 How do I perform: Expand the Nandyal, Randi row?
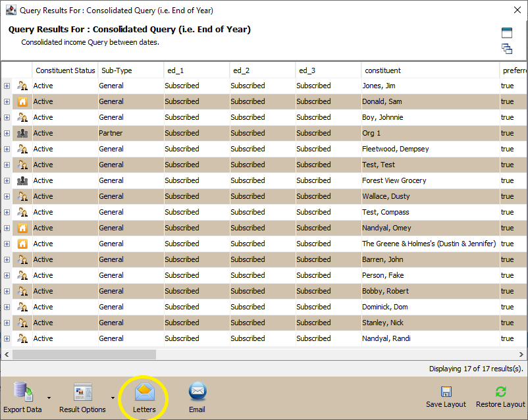(7, 338)
